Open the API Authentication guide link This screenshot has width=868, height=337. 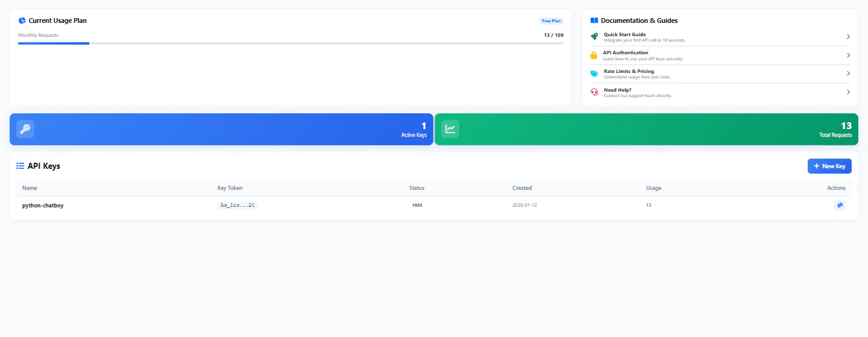720,55
